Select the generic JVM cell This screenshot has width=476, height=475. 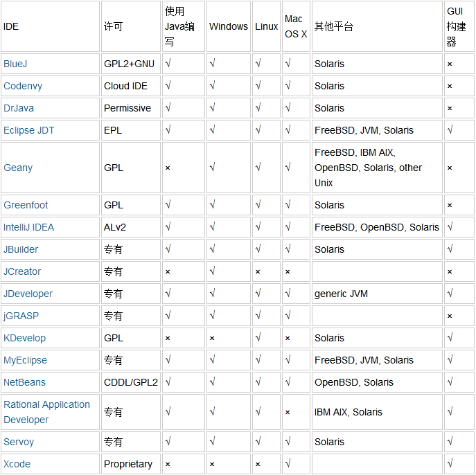pyautogui.click(x=377, y=294)
